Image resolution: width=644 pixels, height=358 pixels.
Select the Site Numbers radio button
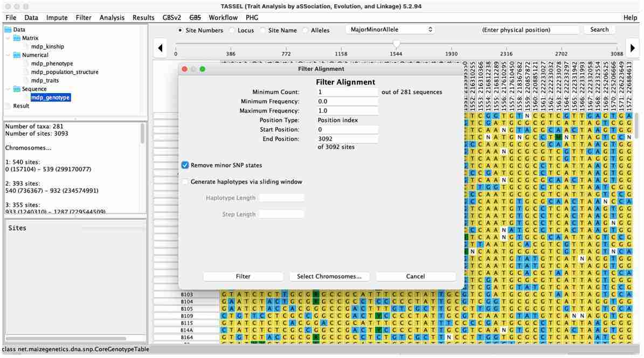180,30
